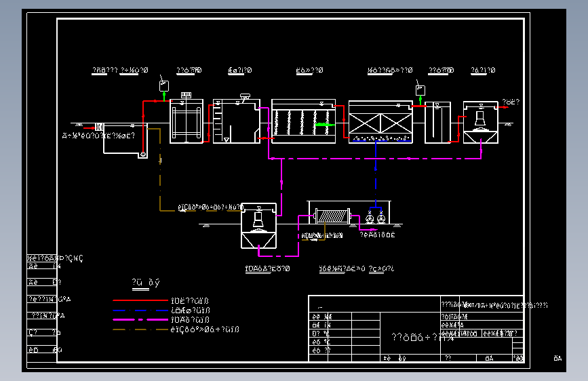588x381 pixels.
Task: Select the left pump symbol under blue pipe
Action: (x=370, y=218)
